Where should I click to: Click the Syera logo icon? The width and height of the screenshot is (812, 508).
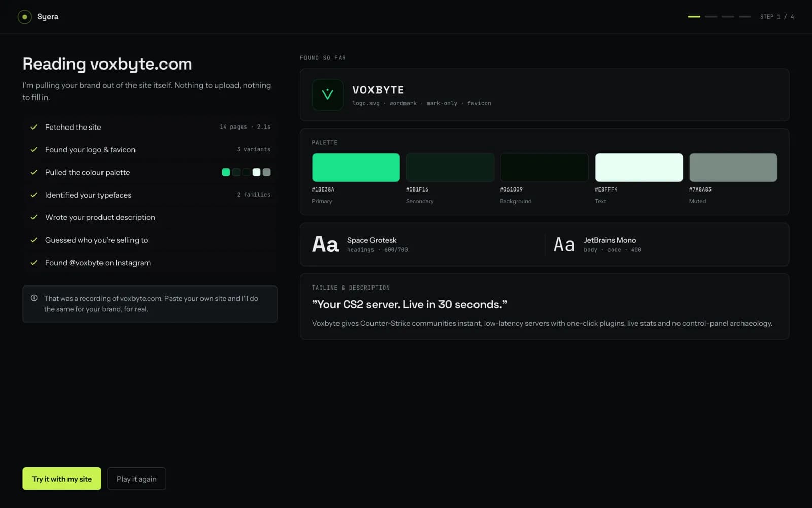tap(24, 17)
